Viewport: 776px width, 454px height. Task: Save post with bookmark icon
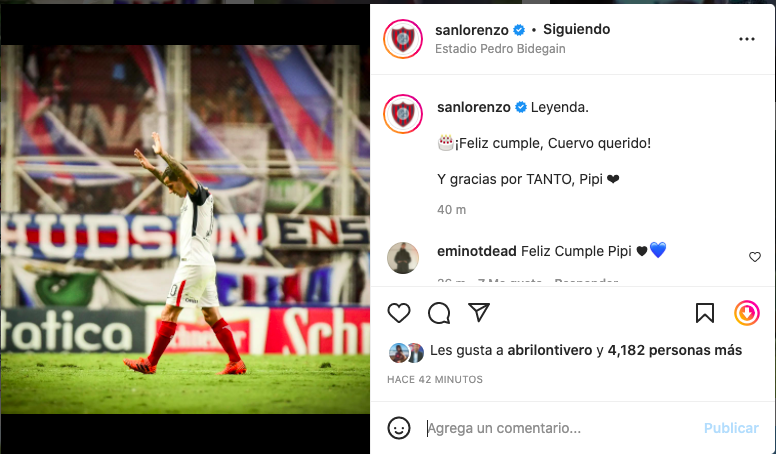705,313
